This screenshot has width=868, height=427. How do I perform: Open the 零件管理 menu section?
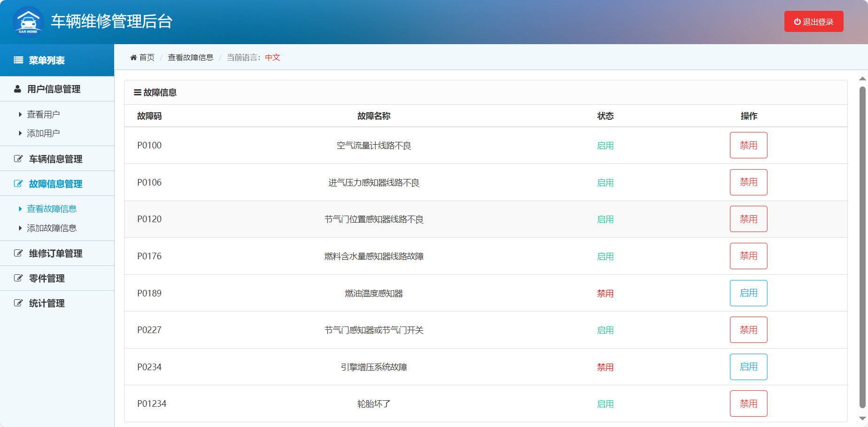[57, 278]
